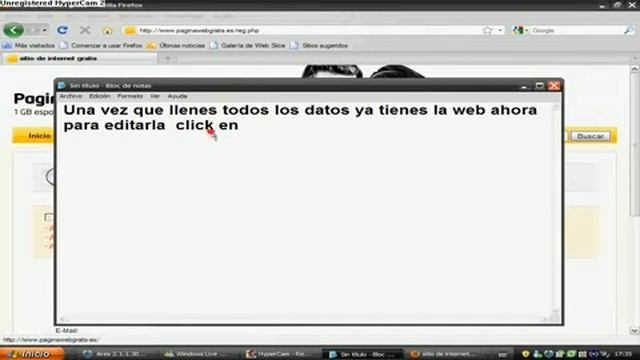Open the Formato menu in Bloc de notas
The height and width of the screenshot is (360, 640).
tap(130, 96)
